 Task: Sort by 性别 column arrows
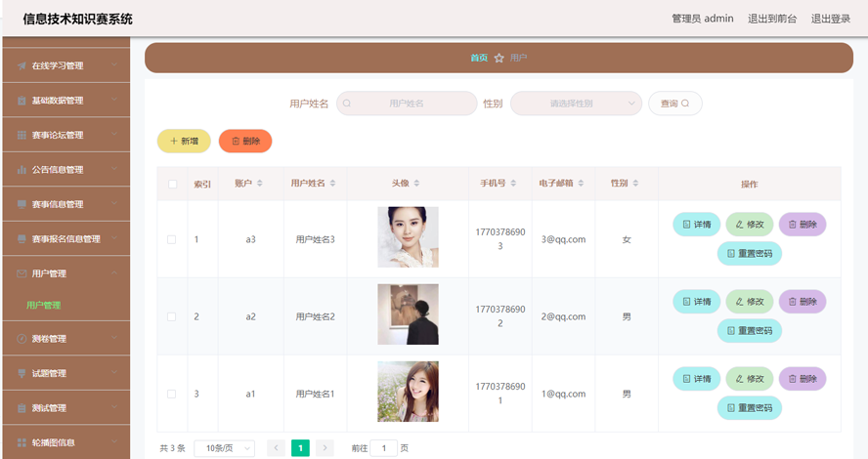tap(635, 183)
